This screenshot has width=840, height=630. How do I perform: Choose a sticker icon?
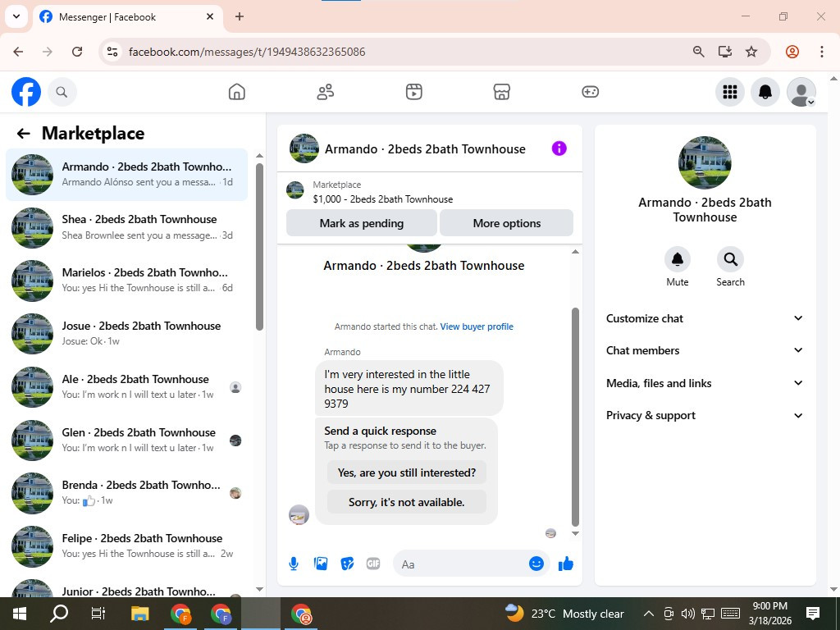(x=347, y=564)
